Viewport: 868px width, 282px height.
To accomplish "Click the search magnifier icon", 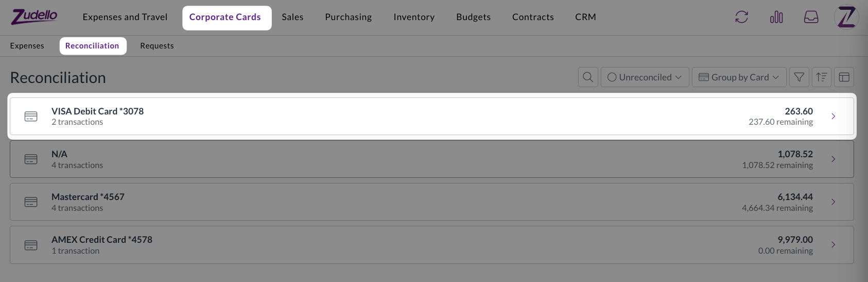I will coord(588,77).
